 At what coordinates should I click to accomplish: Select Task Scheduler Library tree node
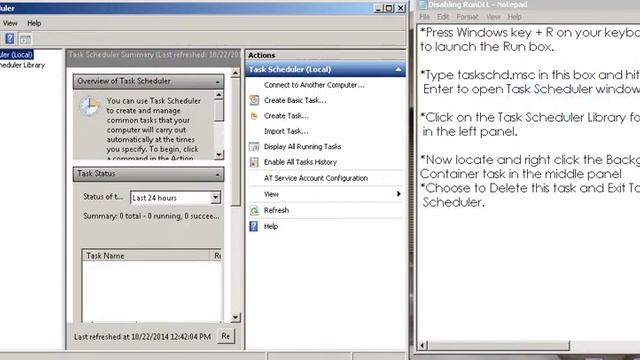point(22,65)
